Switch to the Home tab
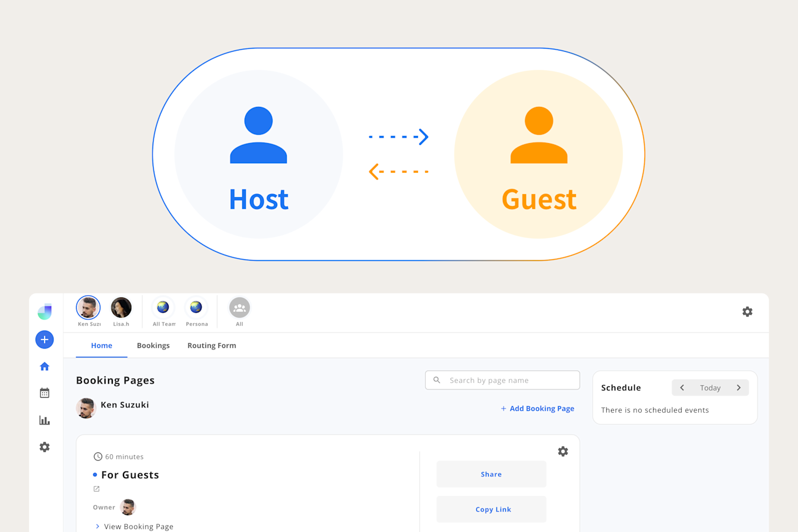 click(x=102, y=346)
